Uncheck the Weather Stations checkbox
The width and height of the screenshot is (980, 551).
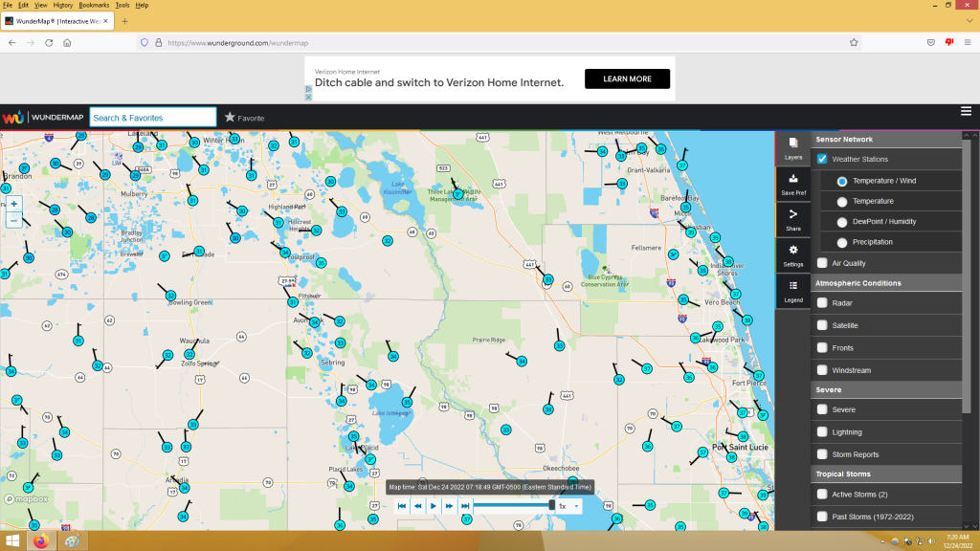[822, 159]
